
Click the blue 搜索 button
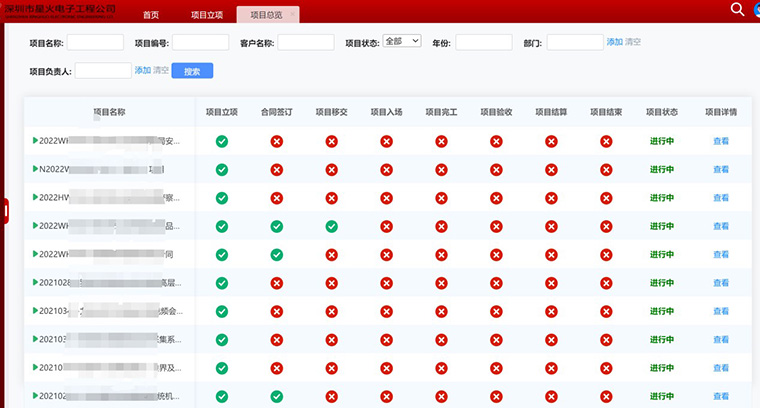(192, 71)
